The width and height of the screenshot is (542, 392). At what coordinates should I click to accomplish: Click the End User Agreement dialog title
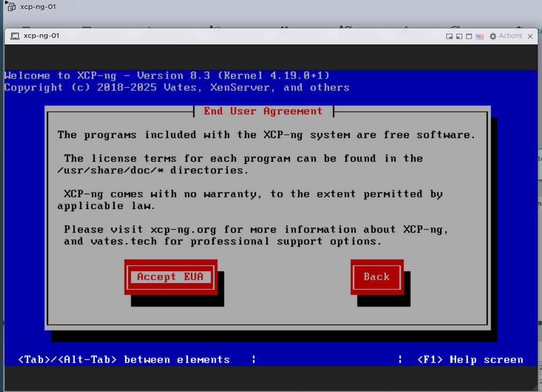click(x=263, y=111)
